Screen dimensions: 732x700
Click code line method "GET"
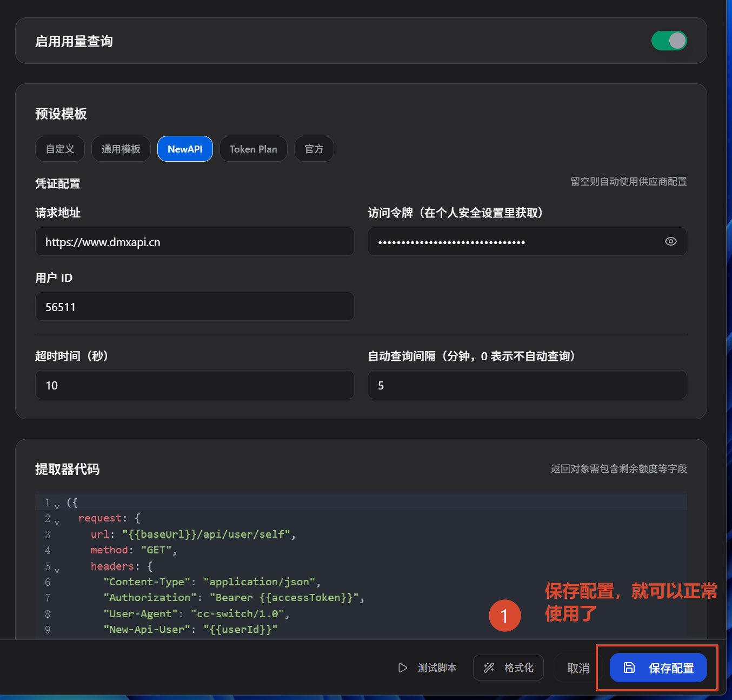point(134,550)
